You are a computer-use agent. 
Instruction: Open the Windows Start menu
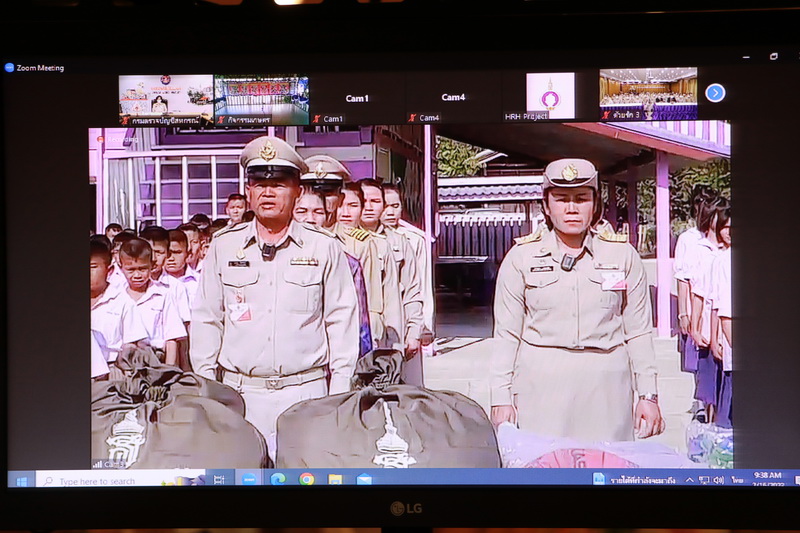point(21,481)
